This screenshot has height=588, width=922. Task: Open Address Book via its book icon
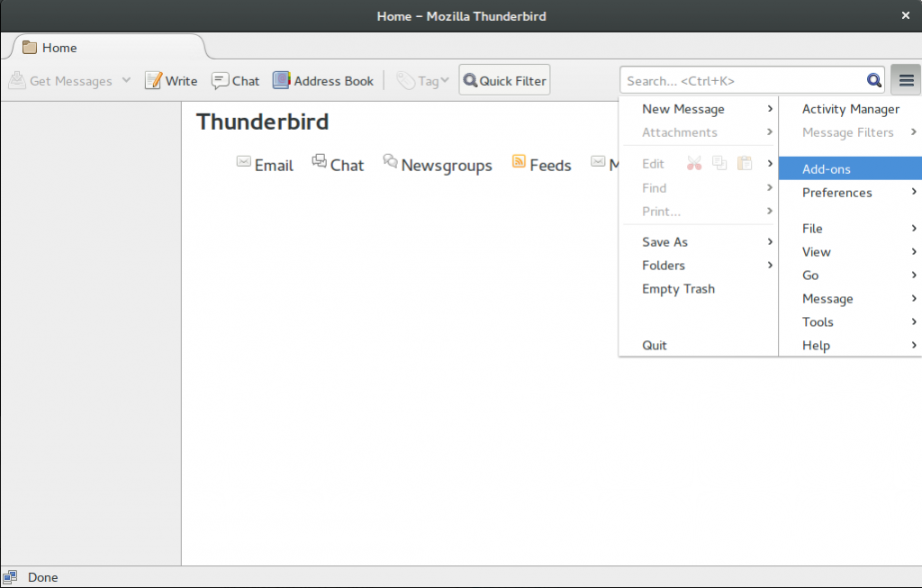281,80
